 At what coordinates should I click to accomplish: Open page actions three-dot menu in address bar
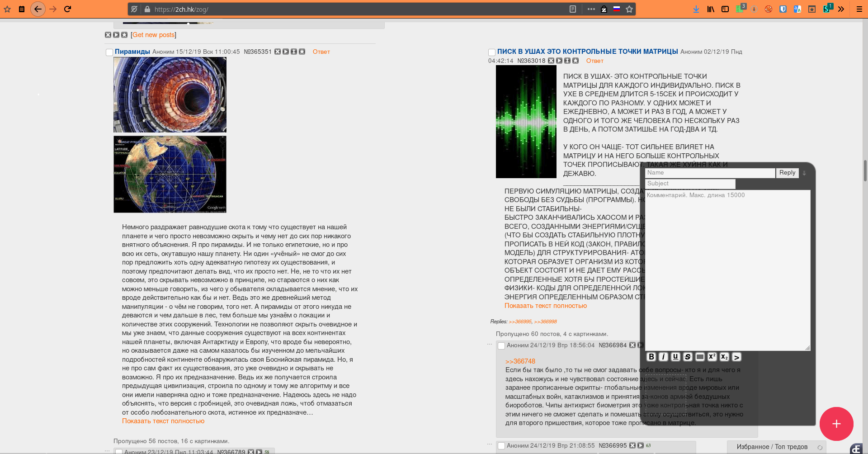(x=591, y=9)
